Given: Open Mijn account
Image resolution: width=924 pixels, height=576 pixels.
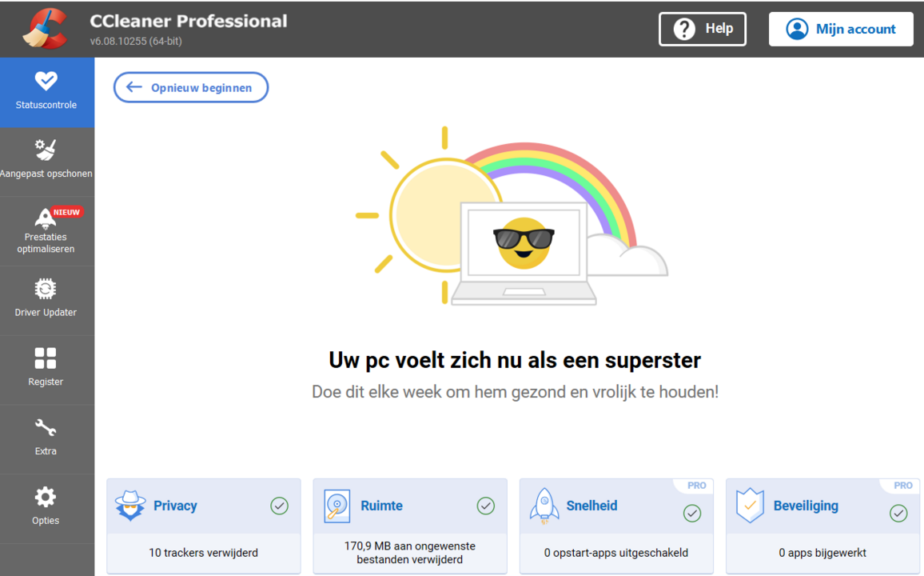Looking at the screenshot, I should (x=841, y=28).
